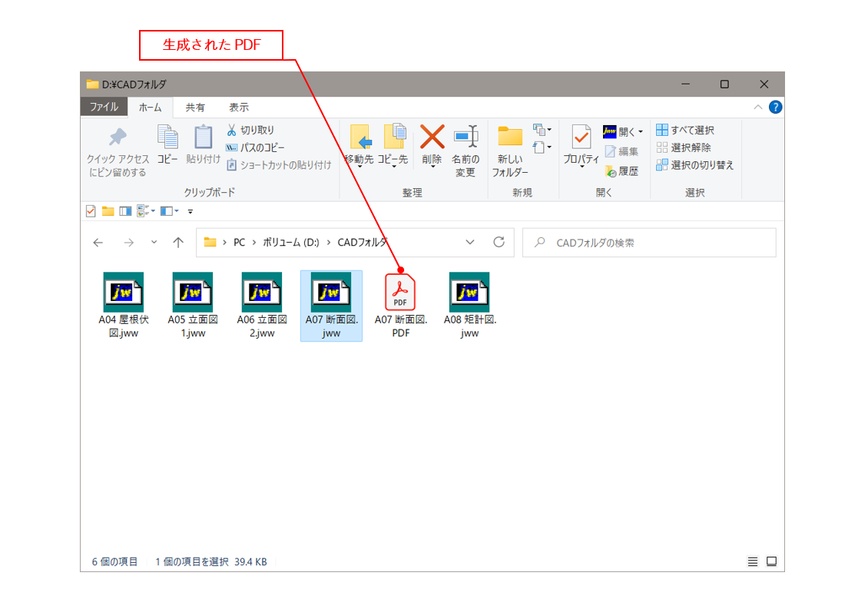Open the ファイル menu tab
This screenshot has height=599, width=868.
pos(104,108)
